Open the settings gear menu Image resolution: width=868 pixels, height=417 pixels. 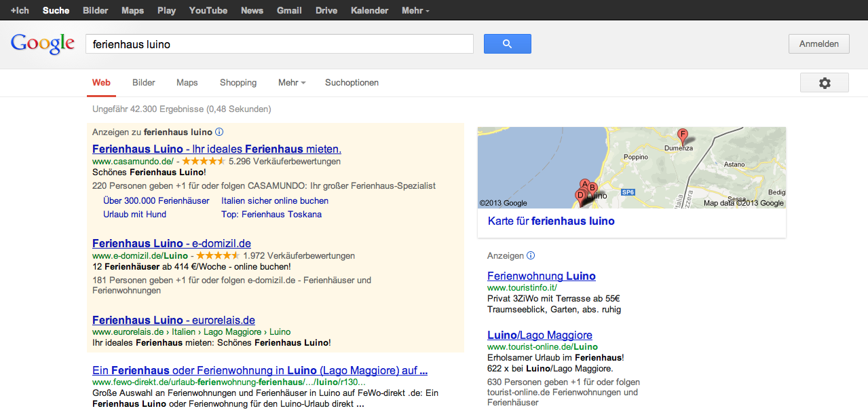tap(824, 83)
